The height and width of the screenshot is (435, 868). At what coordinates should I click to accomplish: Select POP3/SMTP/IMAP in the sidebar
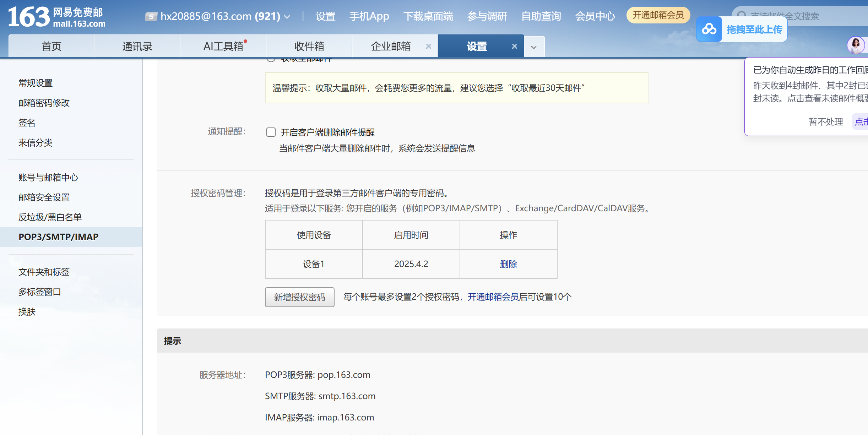coord(71,237)
